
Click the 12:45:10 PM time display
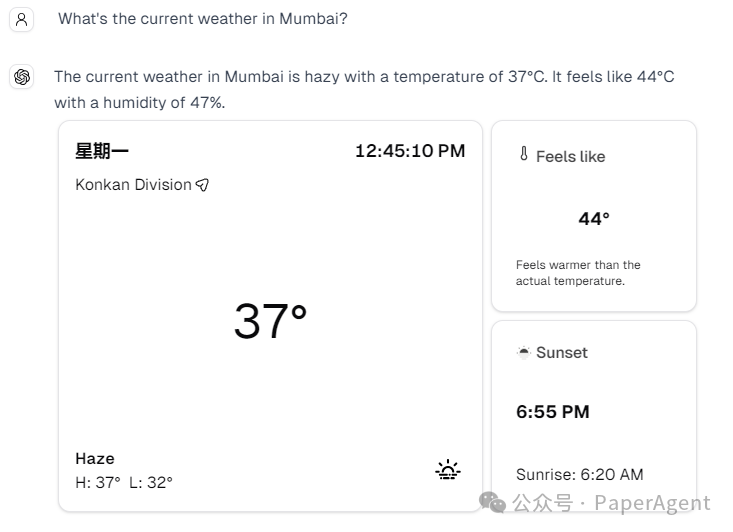point(410,151)
